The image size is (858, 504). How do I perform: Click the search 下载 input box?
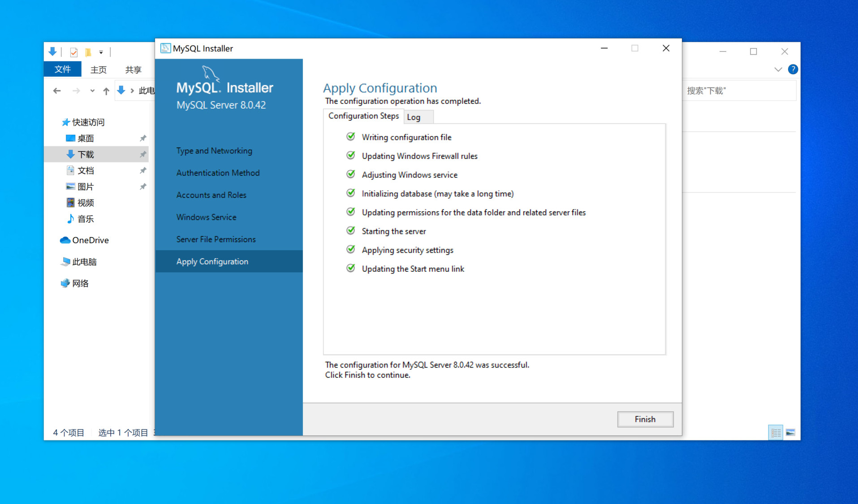(x=739, y=91)
